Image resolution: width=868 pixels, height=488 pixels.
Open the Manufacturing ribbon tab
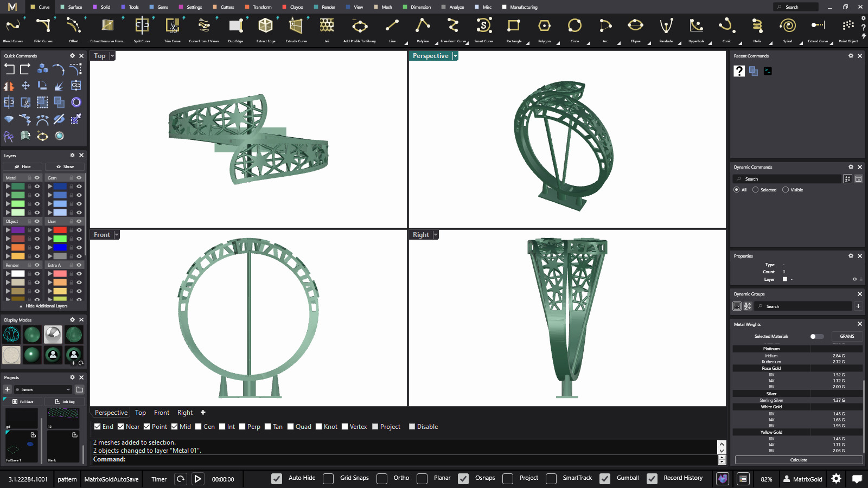pos(520,7)
